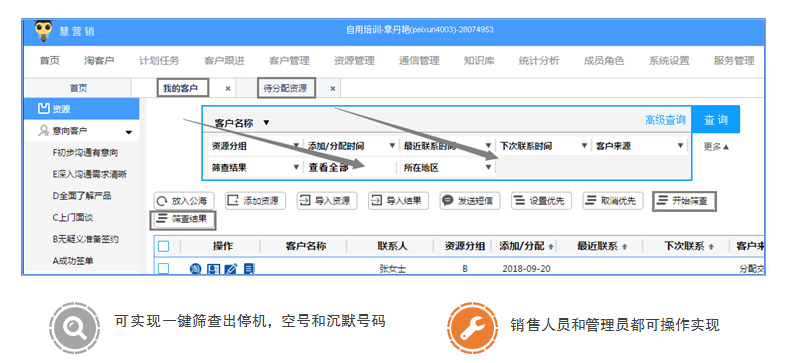Open 客户管理 menu
Viewport: 803px width, 363px height.
click(x=289, y=60)
